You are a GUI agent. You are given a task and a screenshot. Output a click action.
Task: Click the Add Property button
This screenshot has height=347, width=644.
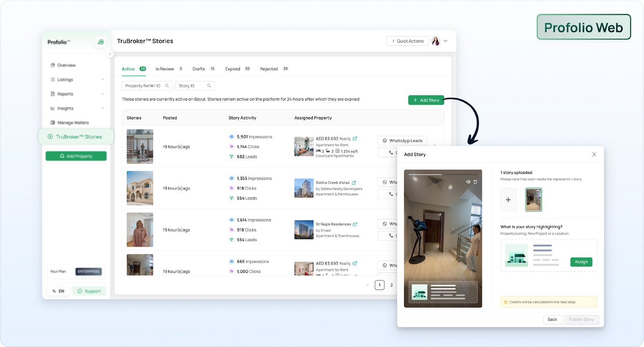[76, 156]
